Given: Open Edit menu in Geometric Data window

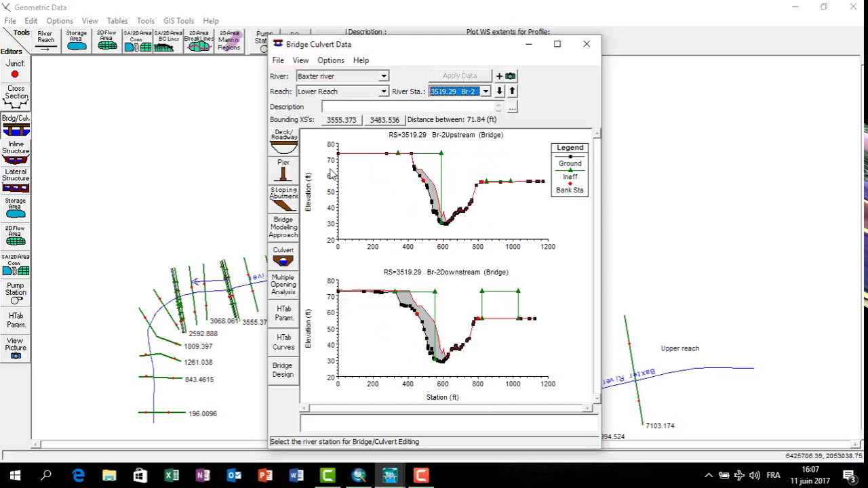Looking at the screenshot, I should [x=31, y=21].
